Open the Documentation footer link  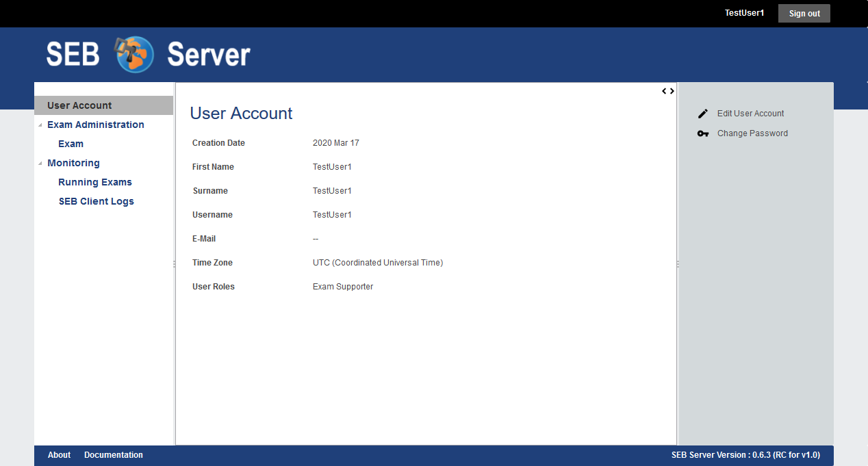coord(114,455)
